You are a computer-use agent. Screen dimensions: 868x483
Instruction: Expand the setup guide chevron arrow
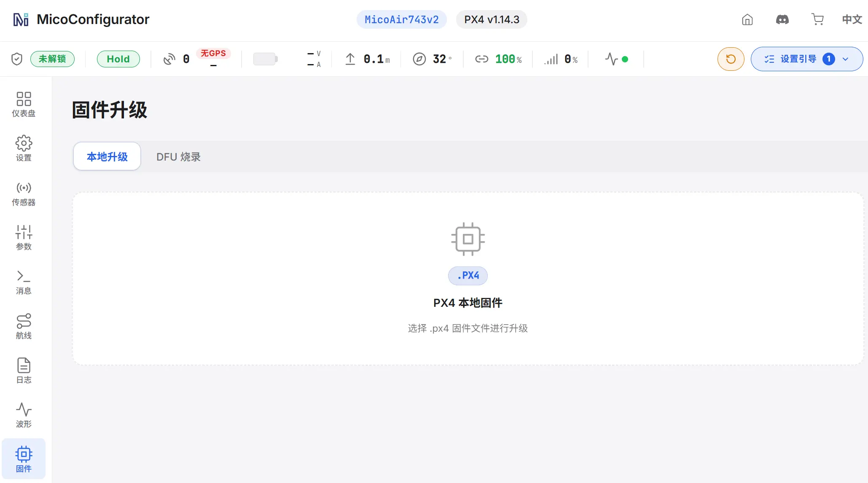pyautogui.click(x=845, y=59)
